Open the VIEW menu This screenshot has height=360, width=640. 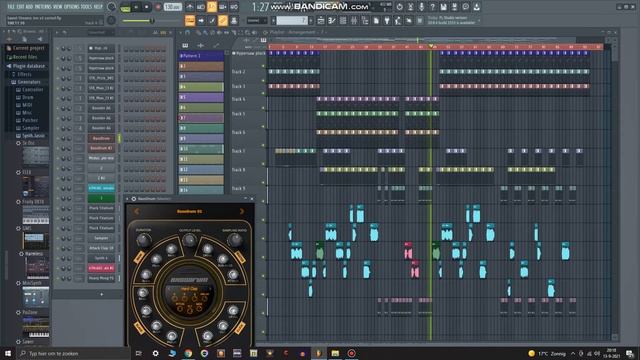58,7
